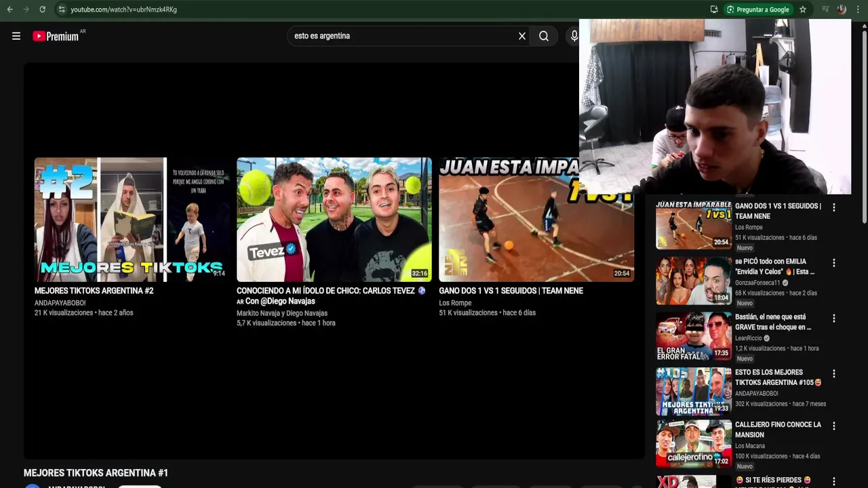
Task: Open the YouTube hamburger guide menu
Action: (16, 36)
